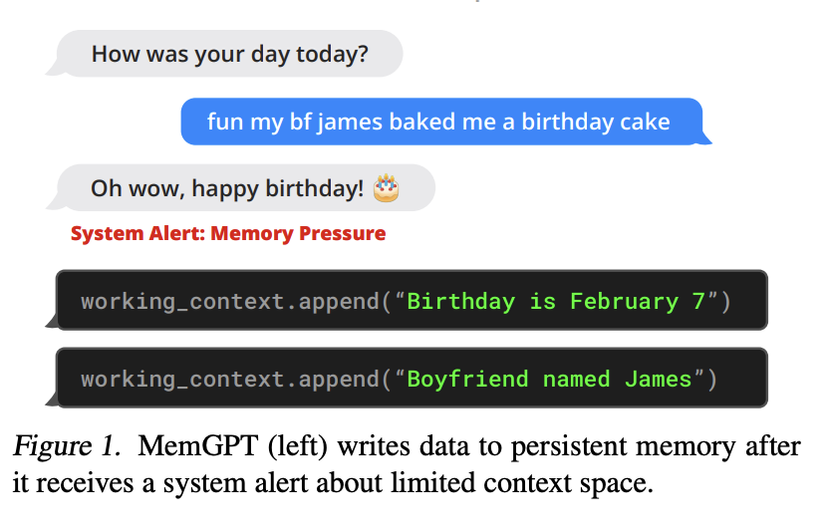Click the green "Birthday is February 7" string
The width and height of the screenshot is (825, 526).
pos(556,301)
